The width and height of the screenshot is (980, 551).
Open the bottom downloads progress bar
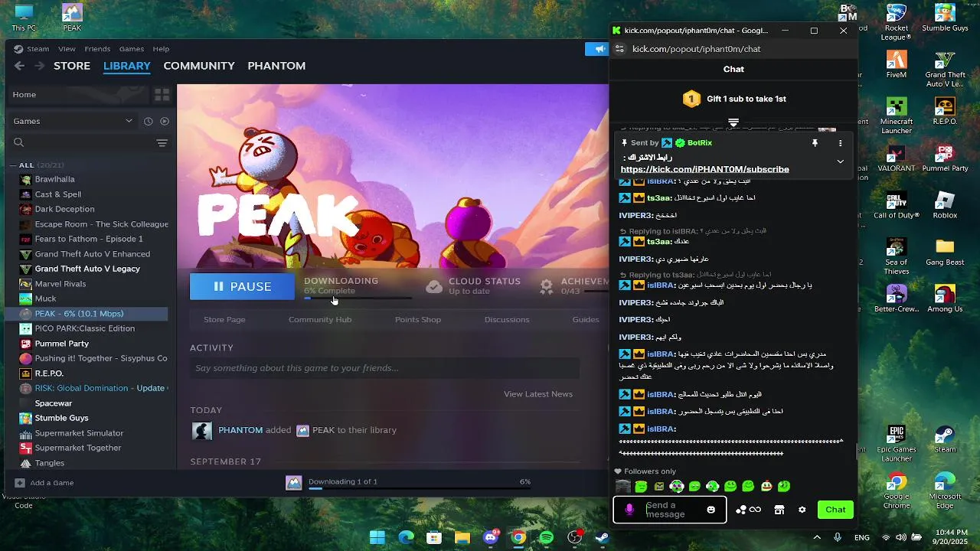(420, 487)
